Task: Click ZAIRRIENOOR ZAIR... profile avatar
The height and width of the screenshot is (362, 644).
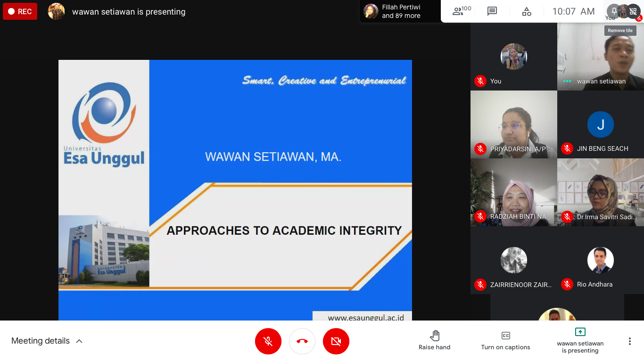Action: click(x=514, y=260)
